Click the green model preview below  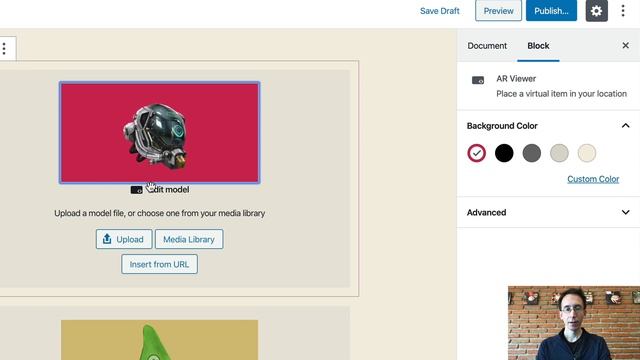click(159, 340)
